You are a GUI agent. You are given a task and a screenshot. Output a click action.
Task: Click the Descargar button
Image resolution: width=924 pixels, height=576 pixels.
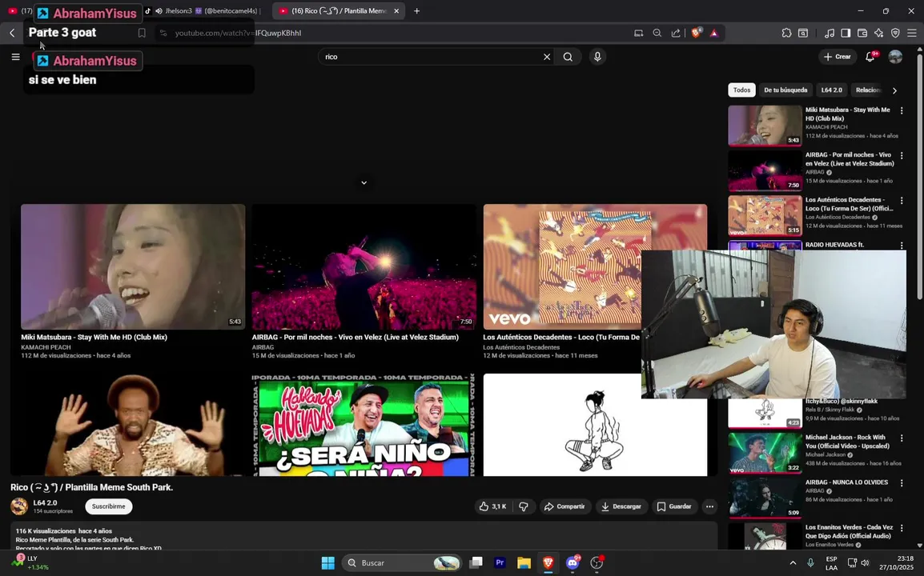(x=621, y=506)
